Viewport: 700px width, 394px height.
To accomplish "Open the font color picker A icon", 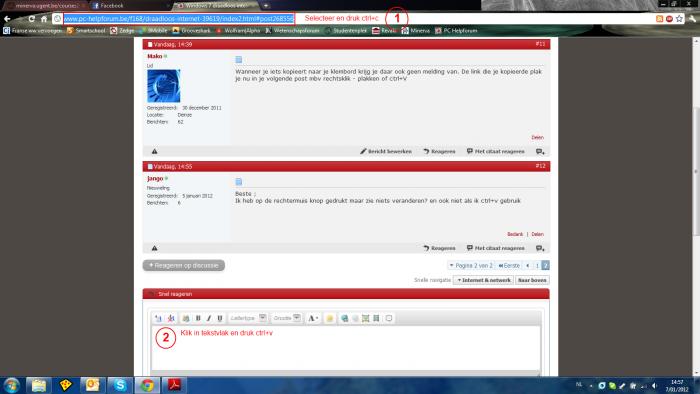I will [x=313, y=318].
